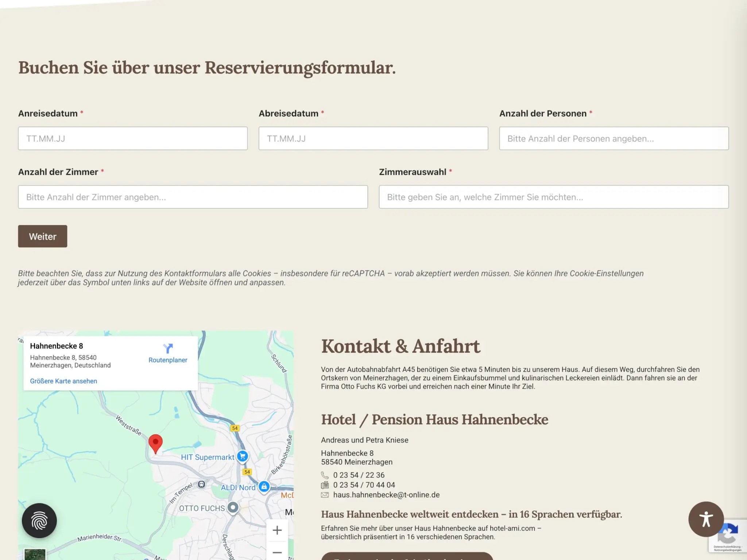Click the Anreisedatum date field

tap(133, 139)
